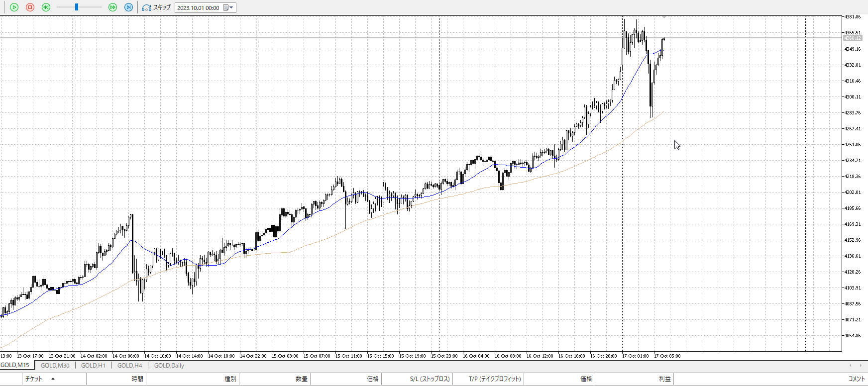
Task: Click the playback speed slider handle
Action: pyautogui.click(x=77, y=7)
